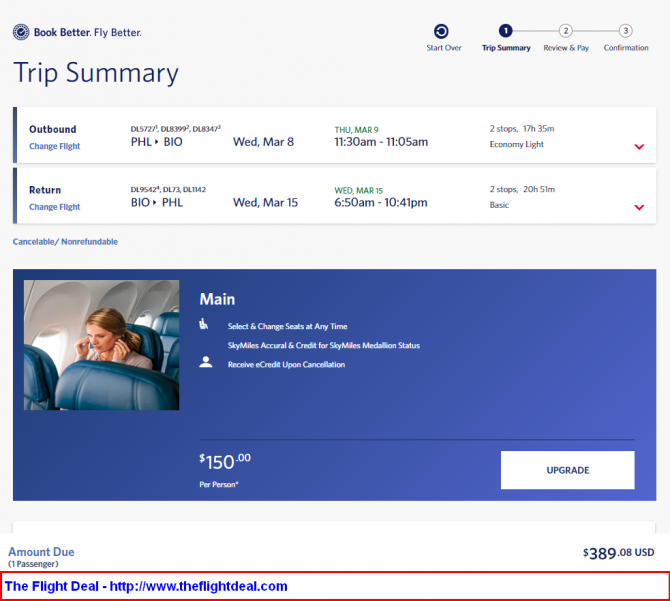Click the seat icon next to Select & Change Seats
The height and width of the screenshot is (601, 670).
[x=203, y=324]
